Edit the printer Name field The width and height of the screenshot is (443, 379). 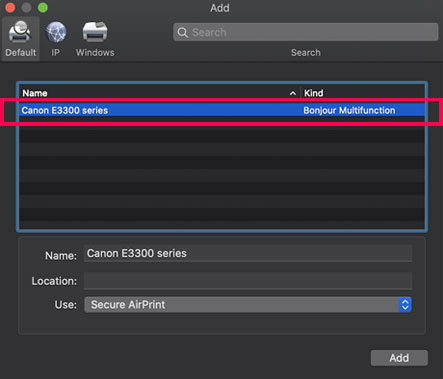point(248,254)
